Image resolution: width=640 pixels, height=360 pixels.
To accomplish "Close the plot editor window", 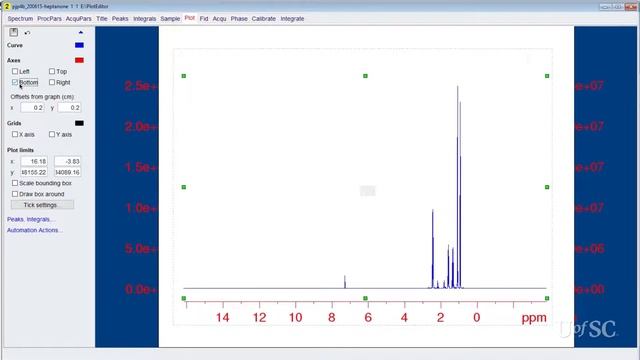I will (631, 7).
